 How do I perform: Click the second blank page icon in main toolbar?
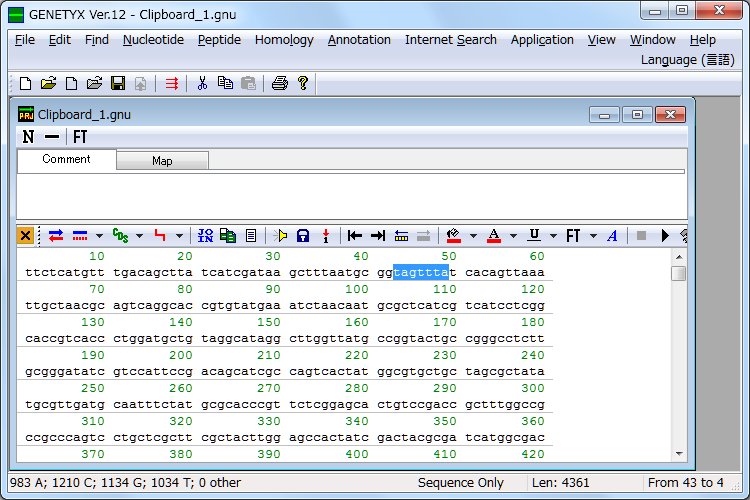coord(71,84)
